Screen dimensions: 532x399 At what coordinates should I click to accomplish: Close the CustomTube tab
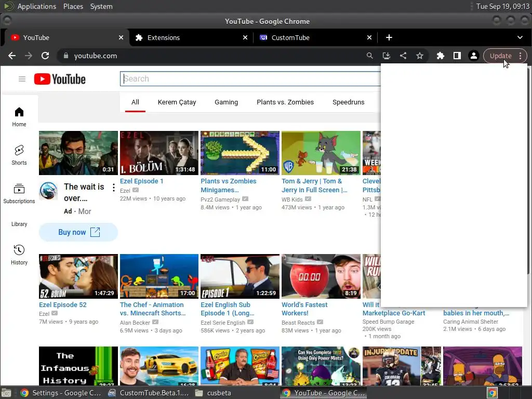pos(369,37)
